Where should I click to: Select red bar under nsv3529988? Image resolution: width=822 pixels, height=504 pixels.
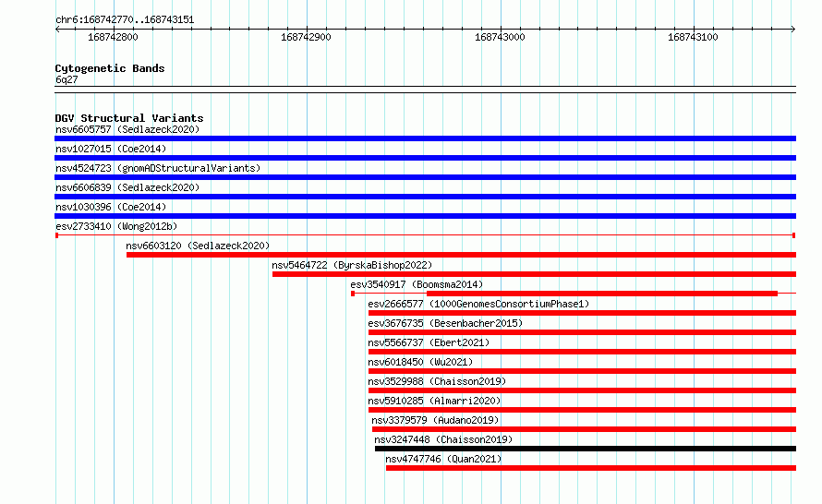click(583, 390)
